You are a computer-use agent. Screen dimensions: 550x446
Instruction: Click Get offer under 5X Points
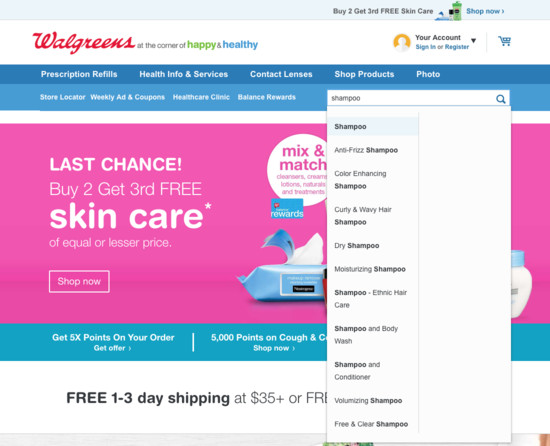point(112,348)
